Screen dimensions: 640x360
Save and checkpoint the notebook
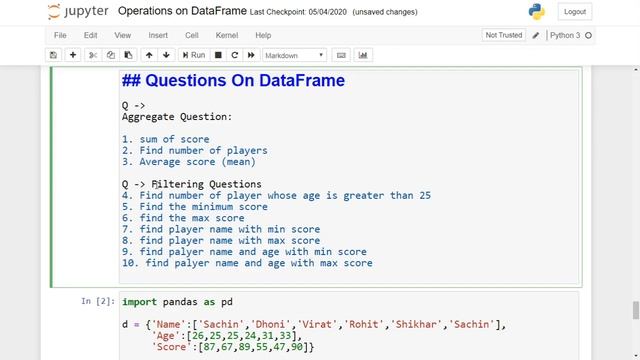(53, 55)
